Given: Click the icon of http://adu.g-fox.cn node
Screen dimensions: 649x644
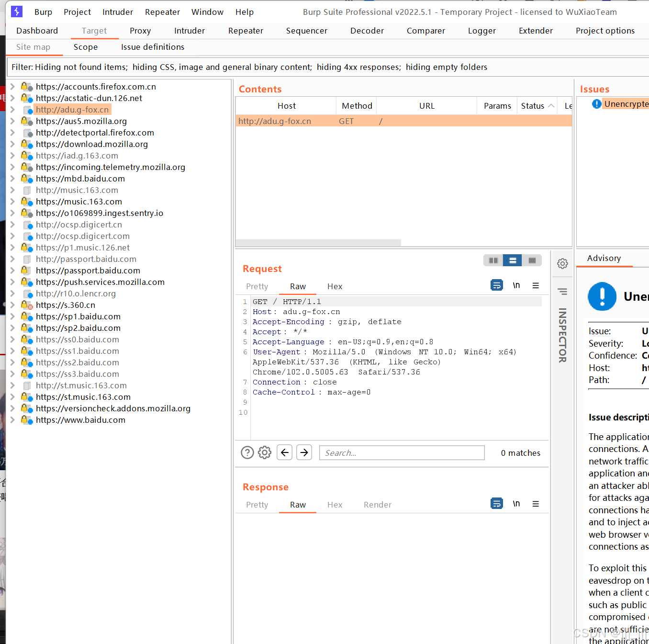Looking at the screenshot, I should point(28,110).
